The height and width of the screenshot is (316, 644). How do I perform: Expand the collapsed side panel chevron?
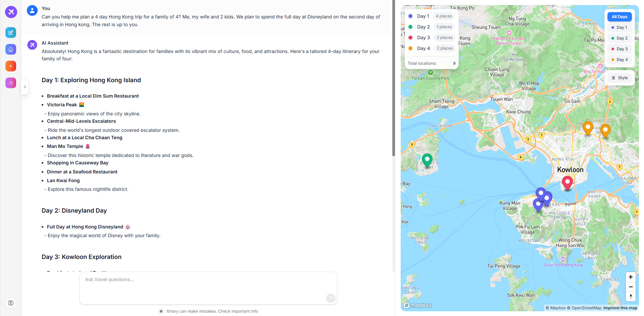pos(24,87)
